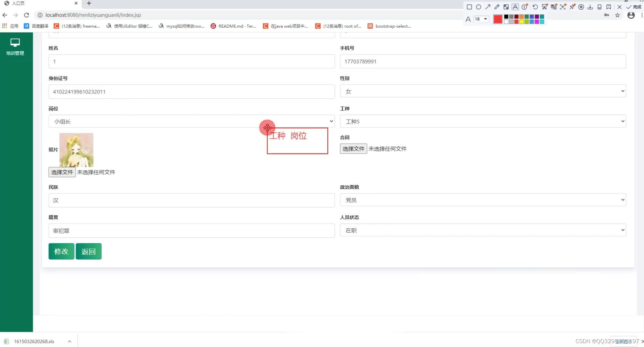Open the 岗位 dropdown showing 小组长
This screenshot has height=347, width=644.
(192, 121)
